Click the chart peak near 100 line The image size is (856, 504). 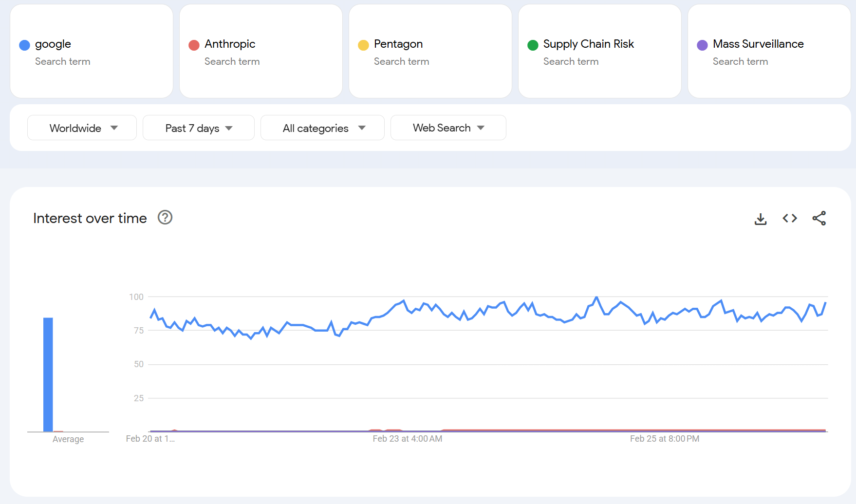click(x=596, y=298)
